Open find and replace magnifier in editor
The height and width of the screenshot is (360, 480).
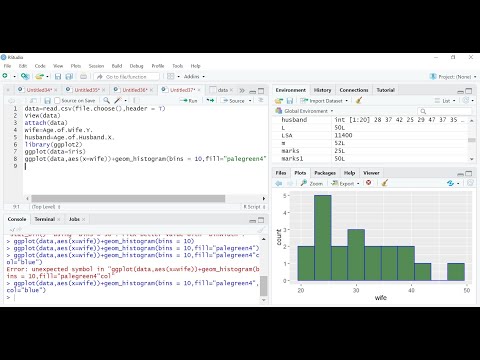point(106,100)
